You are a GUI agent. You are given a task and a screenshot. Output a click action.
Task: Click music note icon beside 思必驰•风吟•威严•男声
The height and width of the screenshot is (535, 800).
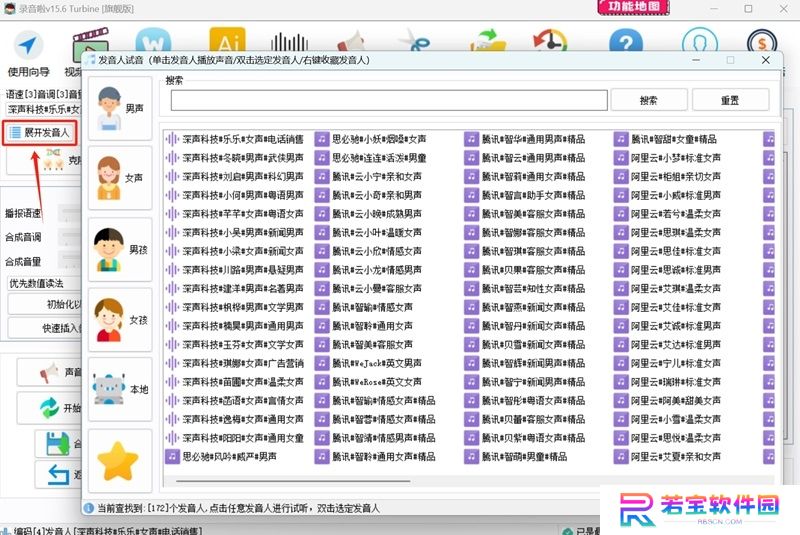coord(172,456)
